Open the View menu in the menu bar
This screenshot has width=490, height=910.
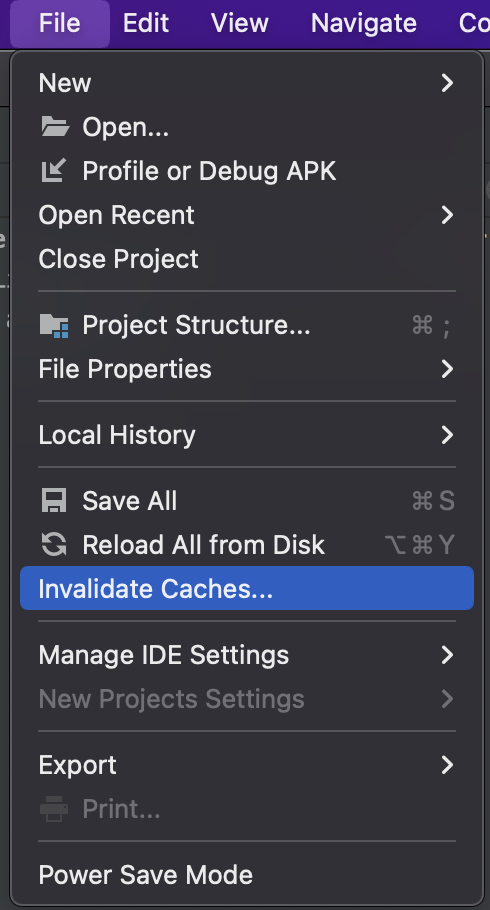click(240, 23)
